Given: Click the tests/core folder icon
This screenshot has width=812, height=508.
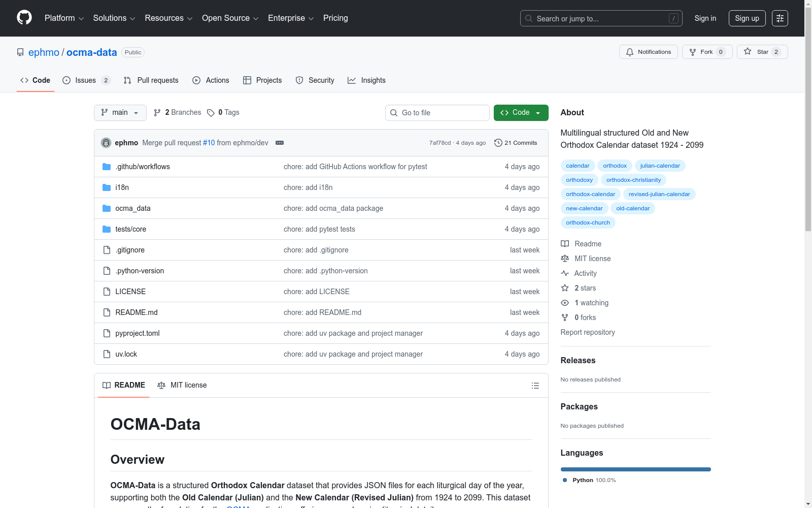Looking at the screenshot, I should pyautogui.click(x=107, y=229).
